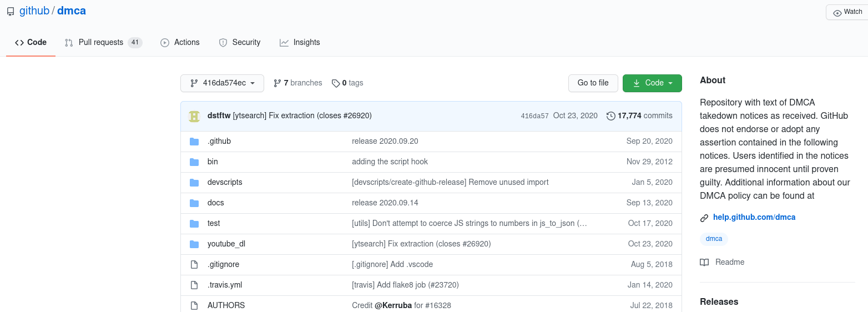The height and width of the screenshot is (312, 868).
Task: Click the tags icon showing 0 tags
Action: pos(336,83)
